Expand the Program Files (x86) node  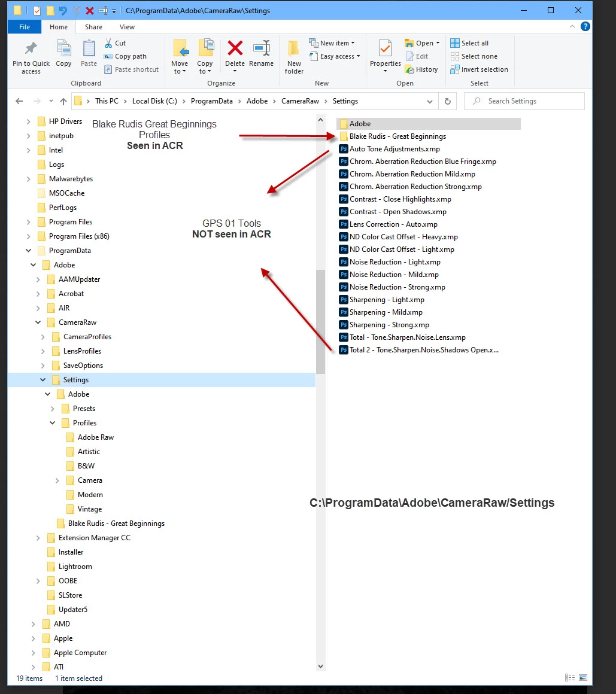28,236
